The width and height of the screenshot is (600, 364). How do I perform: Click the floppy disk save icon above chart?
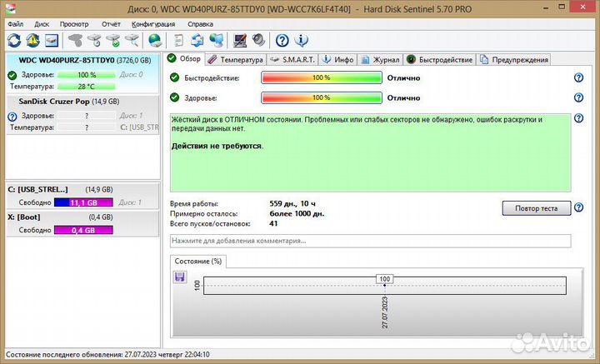point(179,277)
